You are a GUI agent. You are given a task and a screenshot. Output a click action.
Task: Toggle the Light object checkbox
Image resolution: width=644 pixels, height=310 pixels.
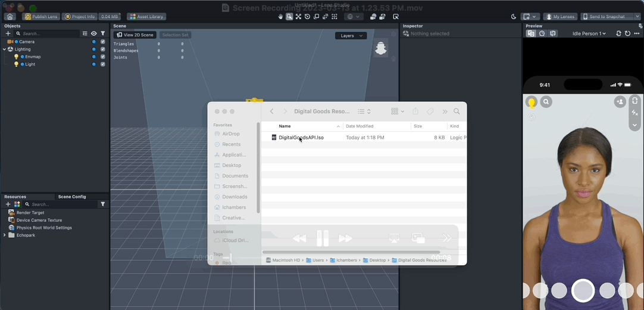tap(103, 64)
